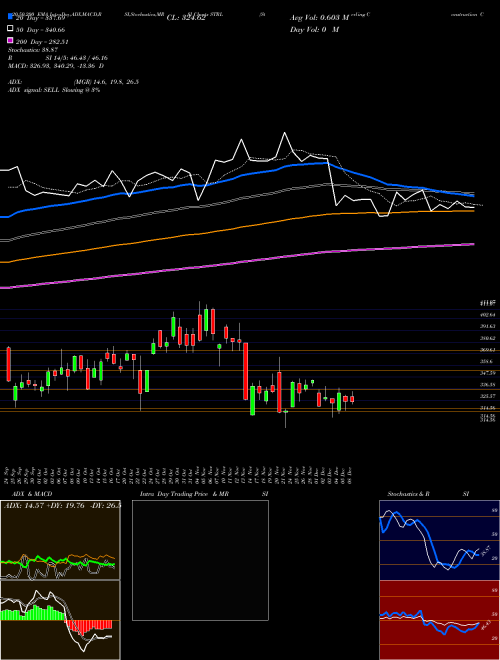Image resolution: width=500 pixels, height=660 pixels.
Task: Click the MACD values line in header
Action: (56, 66)
